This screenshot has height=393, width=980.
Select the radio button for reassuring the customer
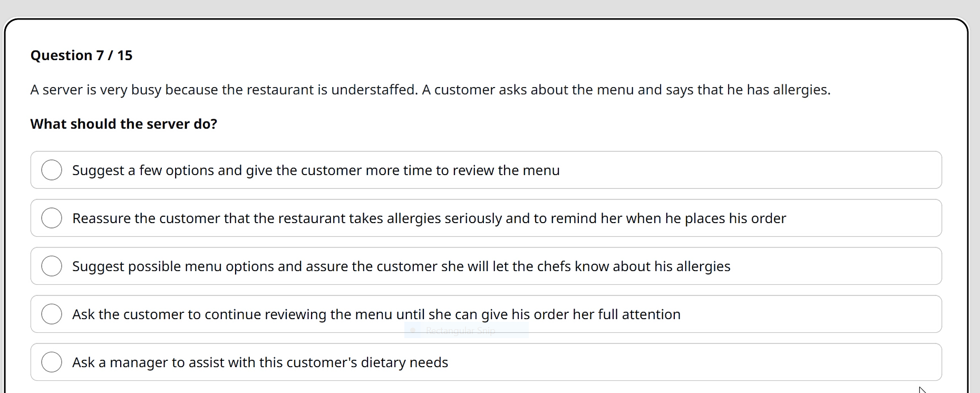pyautogui.click(x=52, y=218)
